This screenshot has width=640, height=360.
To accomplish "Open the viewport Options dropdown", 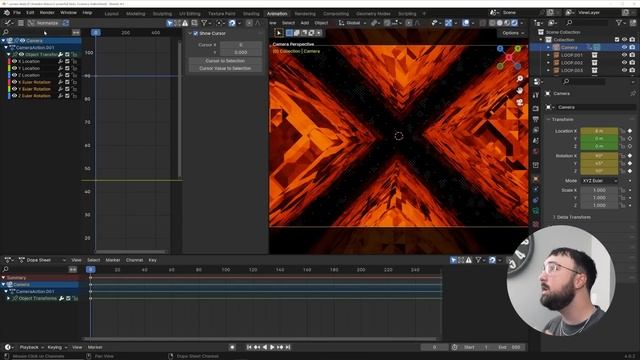I will click(513, 33).
